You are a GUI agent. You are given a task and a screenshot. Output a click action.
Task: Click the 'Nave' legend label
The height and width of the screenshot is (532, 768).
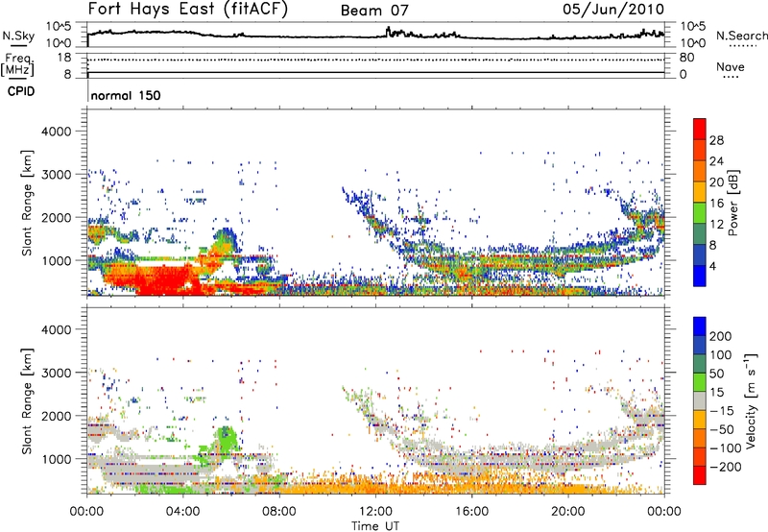(731, 66)
